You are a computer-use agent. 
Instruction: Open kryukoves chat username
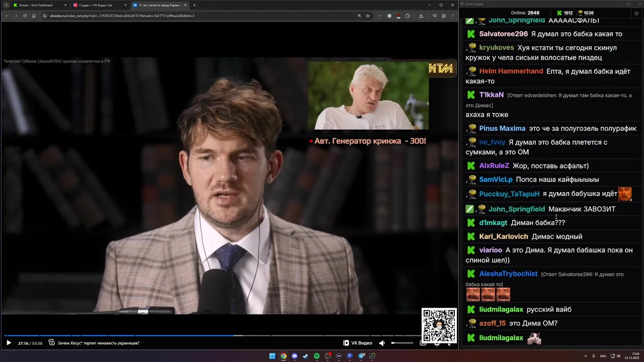pos(497,48)
